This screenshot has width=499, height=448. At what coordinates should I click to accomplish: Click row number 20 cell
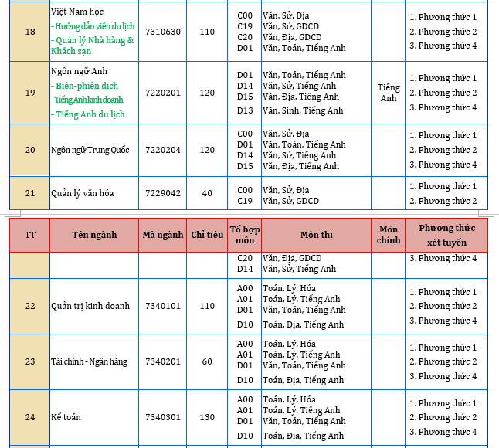(30, 150)
